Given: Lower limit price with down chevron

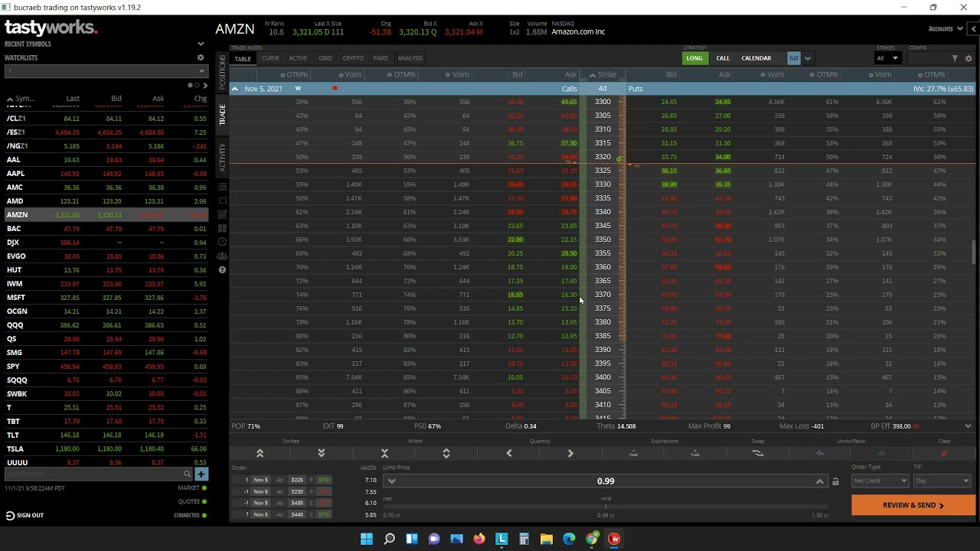Looking at the screenshot, I should pyautogui.click(x=391, y=481).
